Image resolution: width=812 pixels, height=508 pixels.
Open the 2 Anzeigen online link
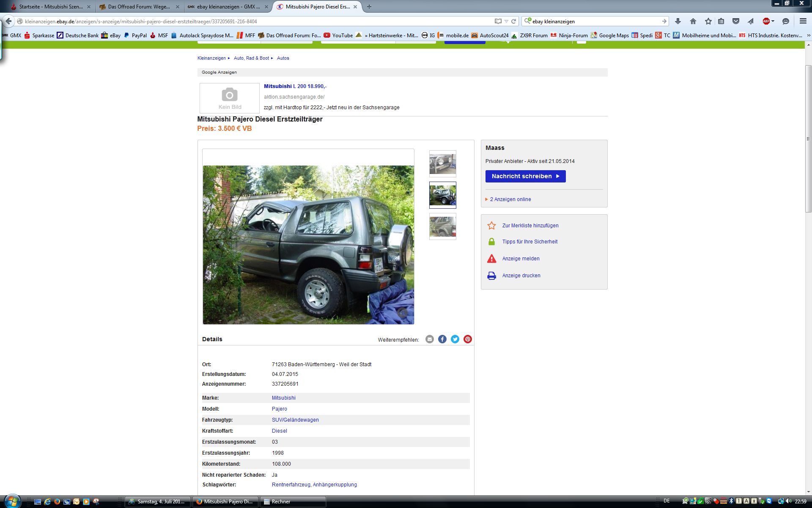(x=510, y=199)
